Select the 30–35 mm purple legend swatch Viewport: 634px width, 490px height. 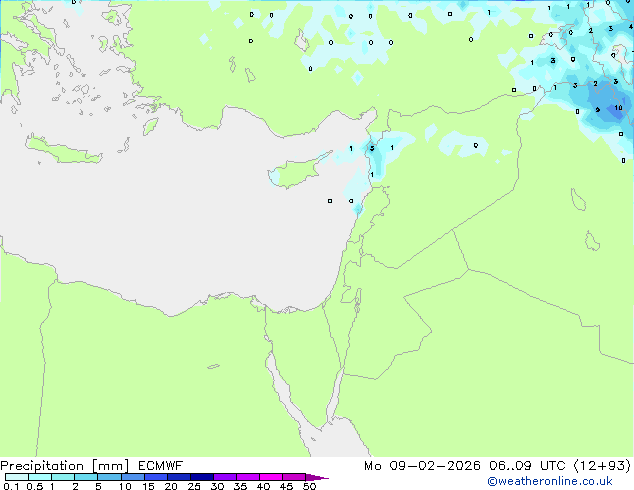tap(225, 477)
